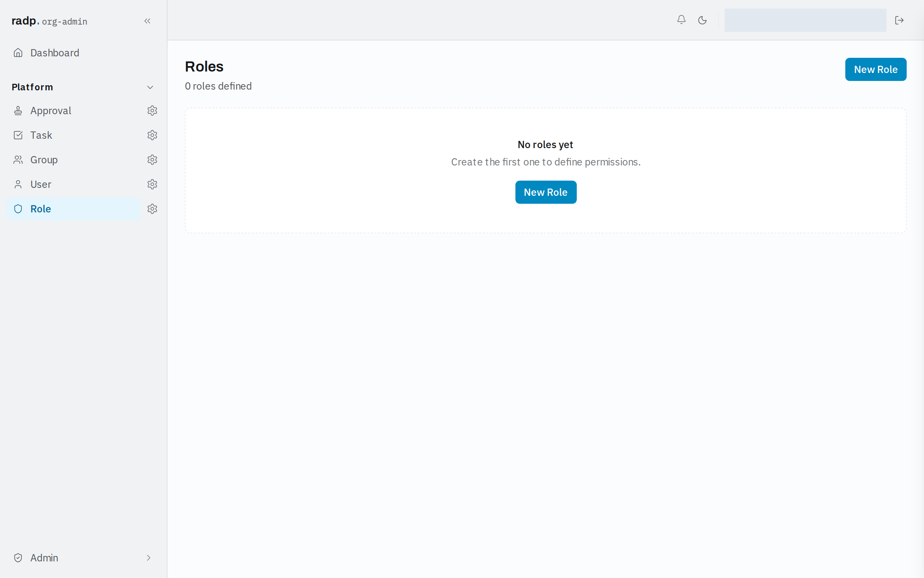
Task: Open the Task menu item
Action: click(73, 135)
